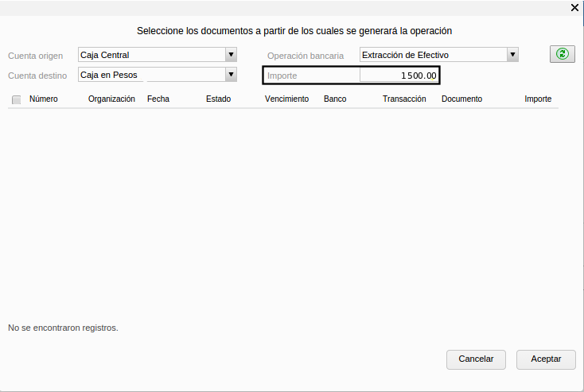Image resolution: width=584 pixels, height=392 pixels.
Task: Expand the Cuenta origen dropdown arrow
Action: coord(231,55)
